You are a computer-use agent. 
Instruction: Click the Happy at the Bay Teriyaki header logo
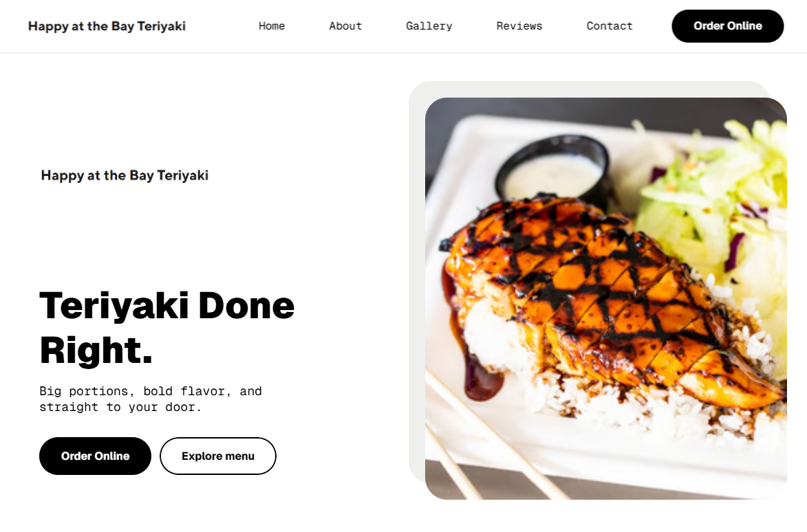[107, 26]
